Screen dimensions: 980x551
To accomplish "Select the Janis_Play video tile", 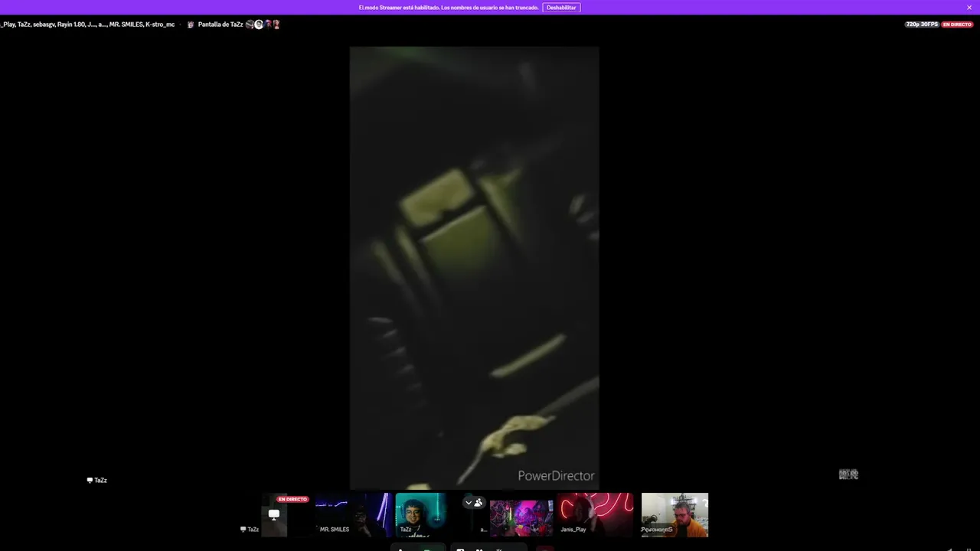I will point(596,515).
